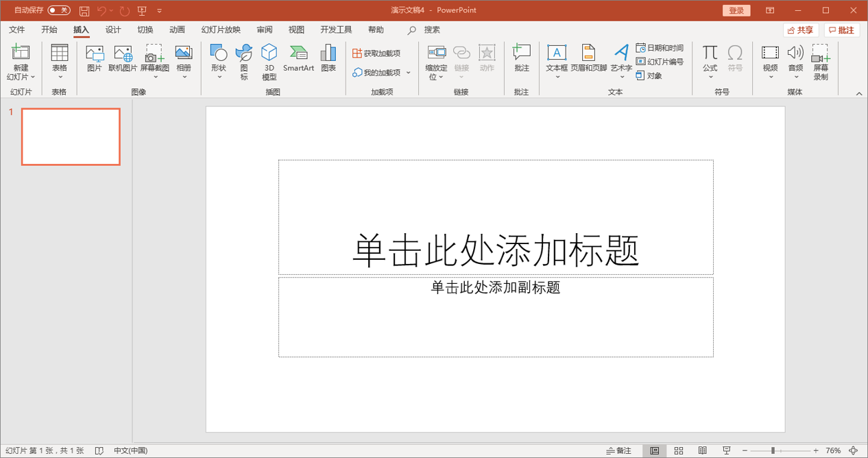Image resolution: width=868 pixels, height=458 pixels.
Task: Switch to reading view in status bar
Action: point(703,450)
